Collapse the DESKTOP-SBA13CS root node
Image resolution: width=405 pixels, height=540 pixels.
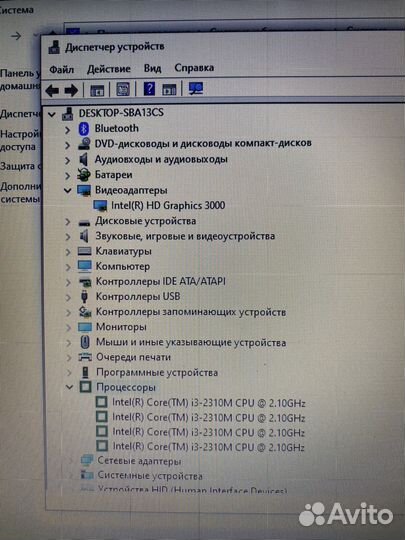(52, 114)
